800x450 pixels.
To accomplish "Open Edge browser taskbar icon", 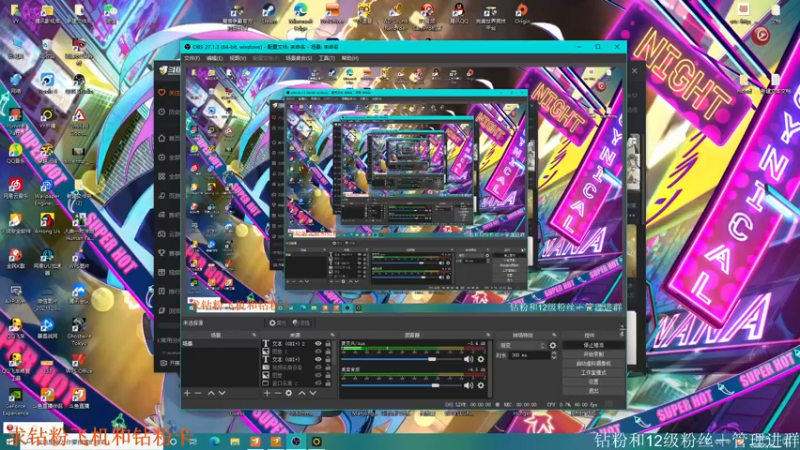I will 214,441.
